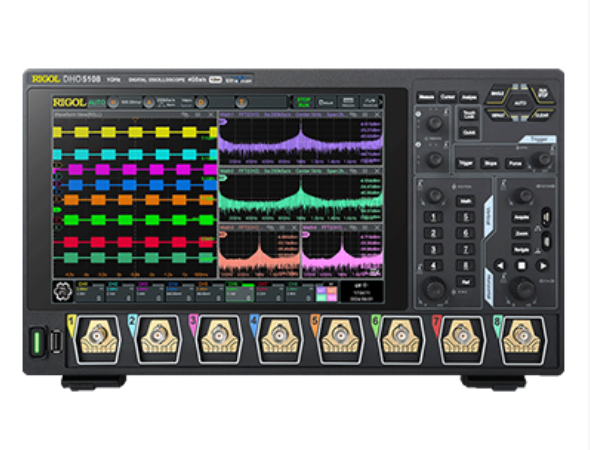Viewport: 590px width, 450px height.
Task: Toggle channel 2 with front-panel key 2
Action: (433, 233)
